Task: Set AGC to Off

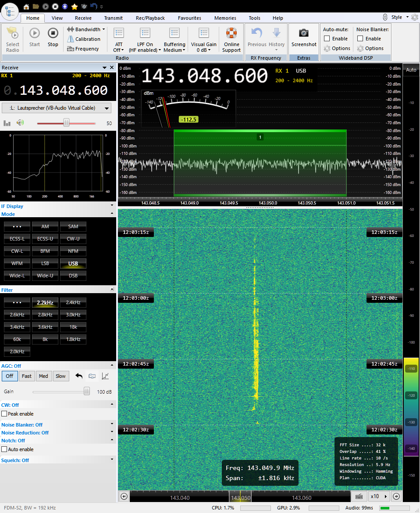Action: click(10, 376)
